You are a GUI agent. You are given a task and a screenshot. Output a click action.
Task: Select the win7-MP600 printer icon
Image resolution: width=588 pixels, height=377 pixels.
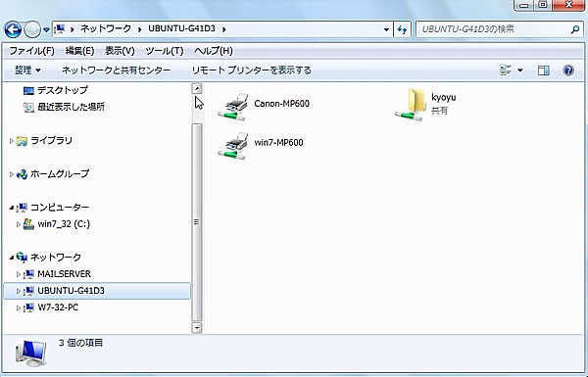(233, 146)
